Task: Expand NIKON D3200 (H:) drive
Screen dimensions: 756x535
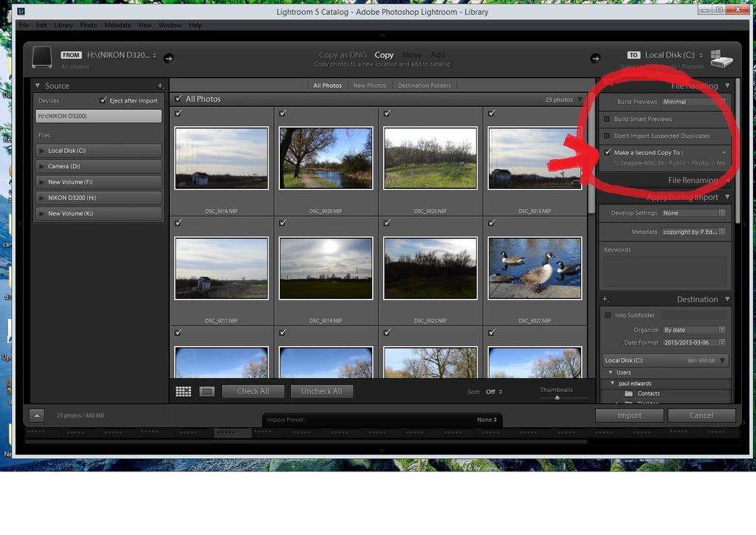Action: tap(42, 198)
